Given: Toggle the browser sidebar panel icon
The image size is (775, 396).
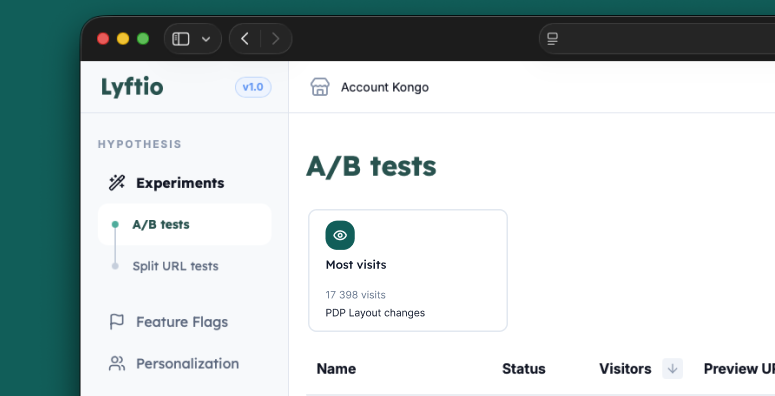Looking at the screenshot, I should [180, 39].
